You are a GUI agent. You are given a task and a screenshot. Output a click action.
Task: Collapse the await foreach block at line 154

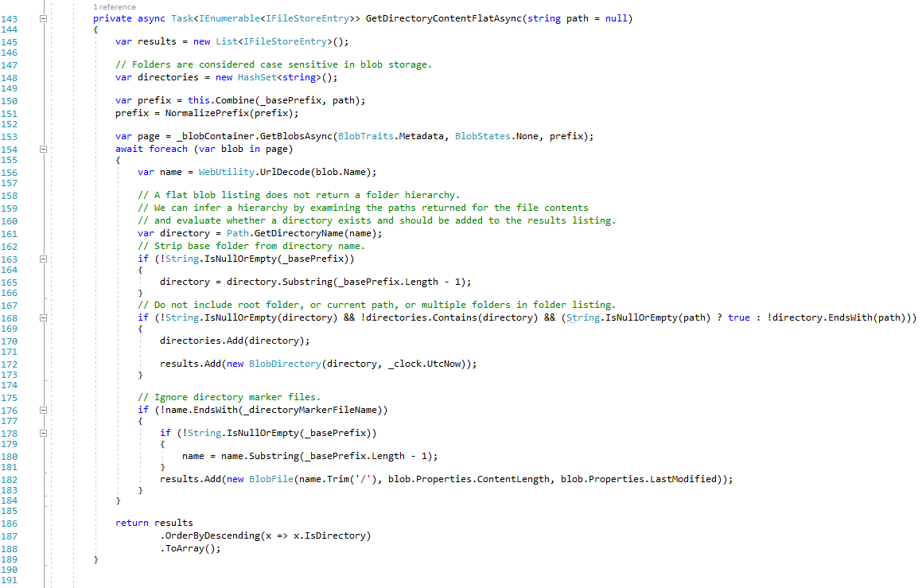click(43, 150)
